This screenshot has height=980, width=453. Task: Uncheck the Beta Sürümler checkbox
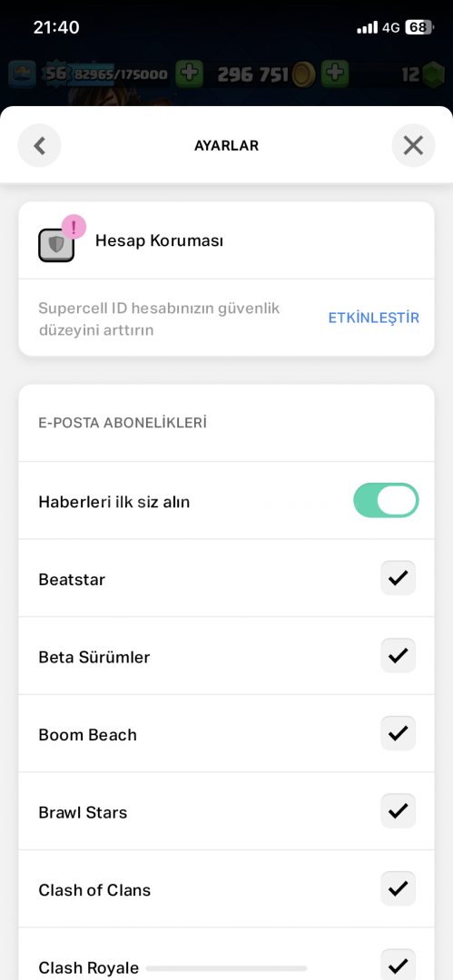point(398,656)
